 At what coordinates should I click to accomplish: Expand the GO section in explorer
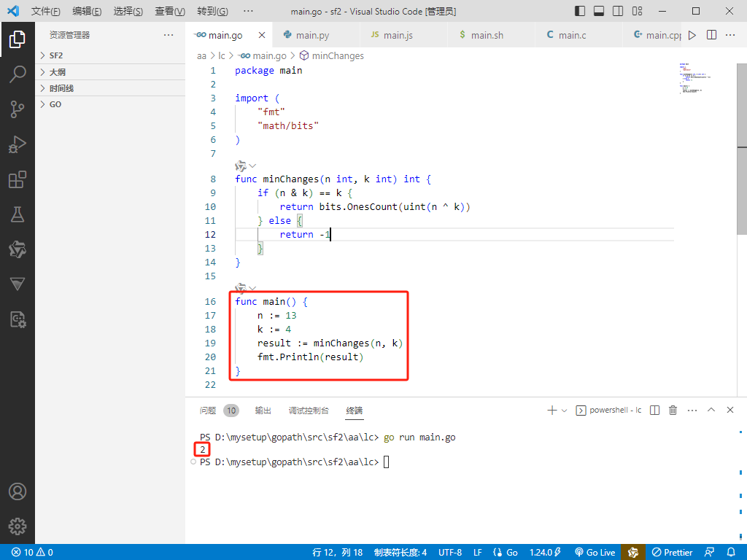click(x=110, y=104)
